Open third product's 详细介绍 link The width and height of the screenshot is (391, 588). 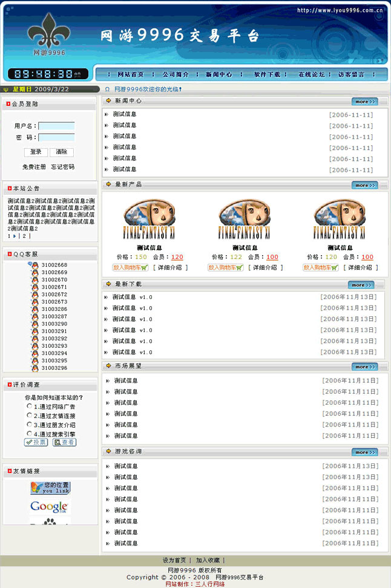pyautogui.click(x=361, y=267)
